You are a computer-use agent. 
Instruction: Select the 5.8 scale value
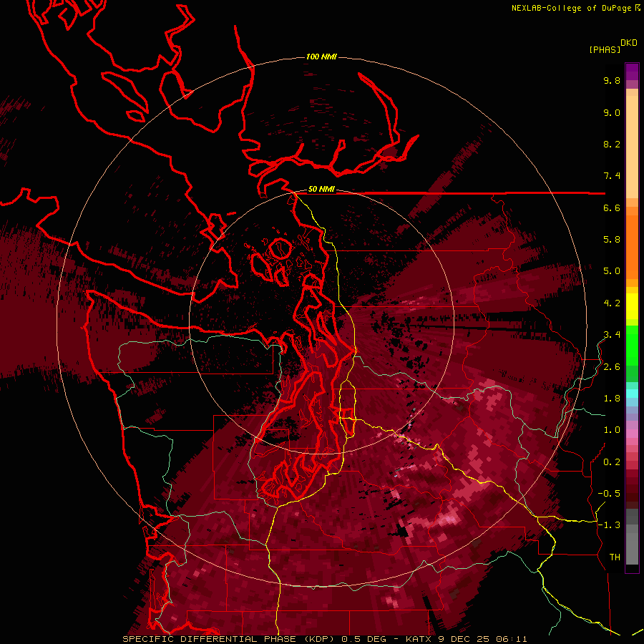[612, 240]
